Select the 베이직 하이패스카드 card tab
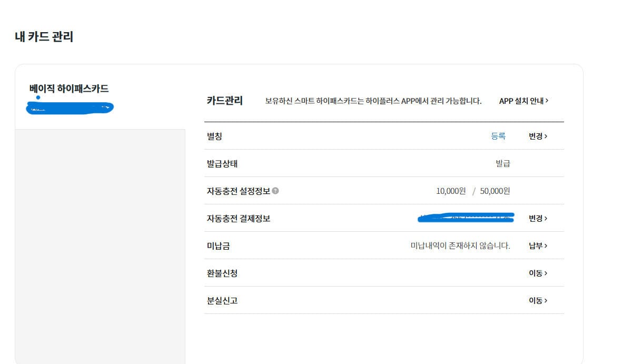Viewport: 622px width, 364px height. (x=69, y=88)
